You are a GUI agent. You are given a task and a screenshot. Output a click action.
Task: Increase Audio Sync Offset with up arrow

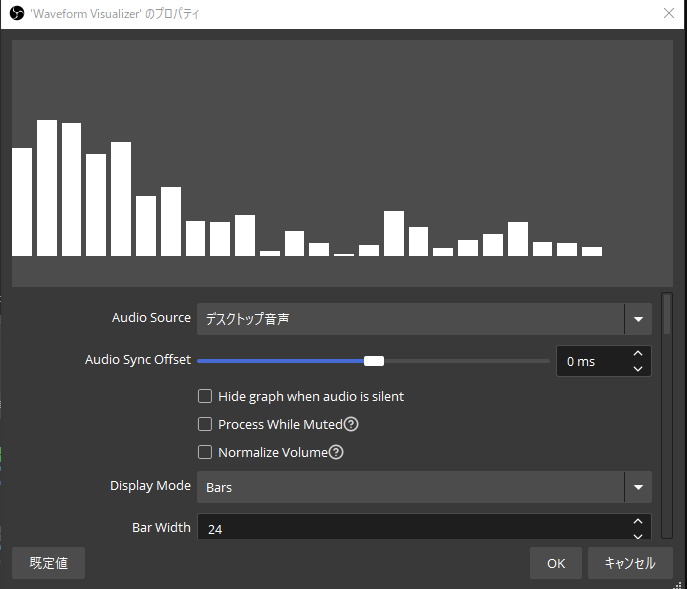[637, 353]
